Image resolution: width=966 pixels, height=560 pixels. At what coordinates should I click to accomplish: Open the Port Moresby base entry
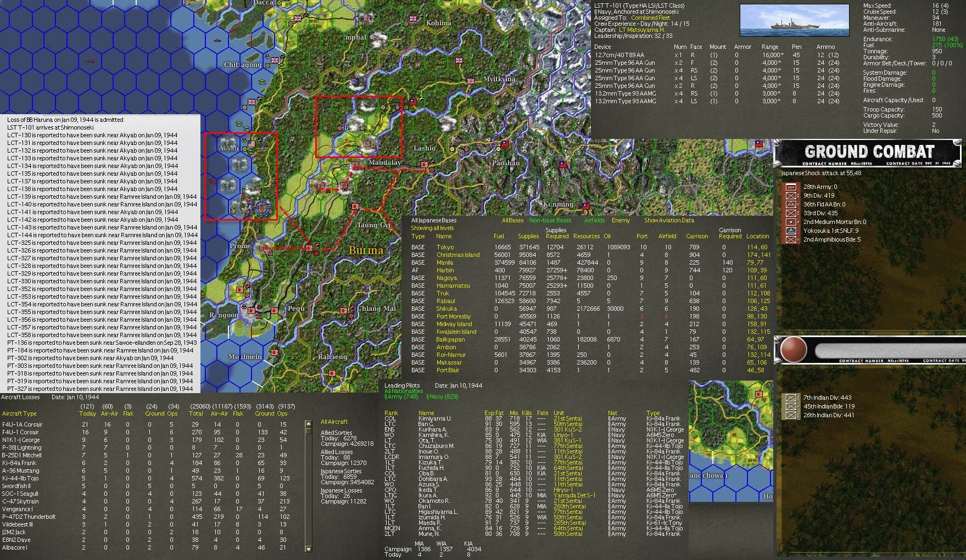click(x=454, y=316)
